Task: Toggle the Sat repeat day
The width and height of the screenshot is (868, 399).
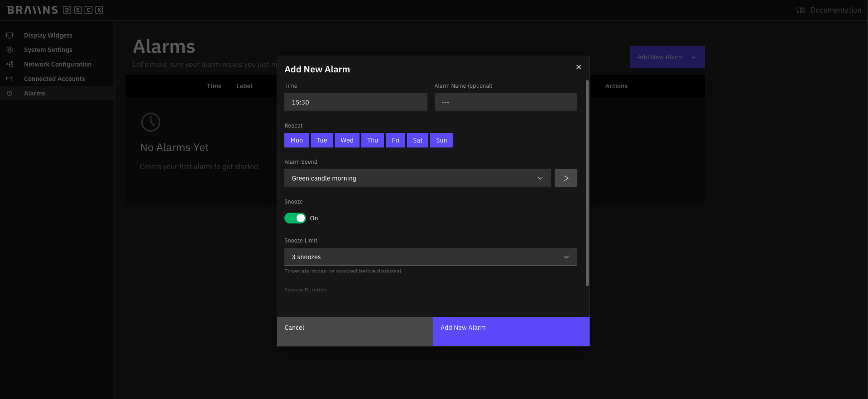Action: click(417, 140)
